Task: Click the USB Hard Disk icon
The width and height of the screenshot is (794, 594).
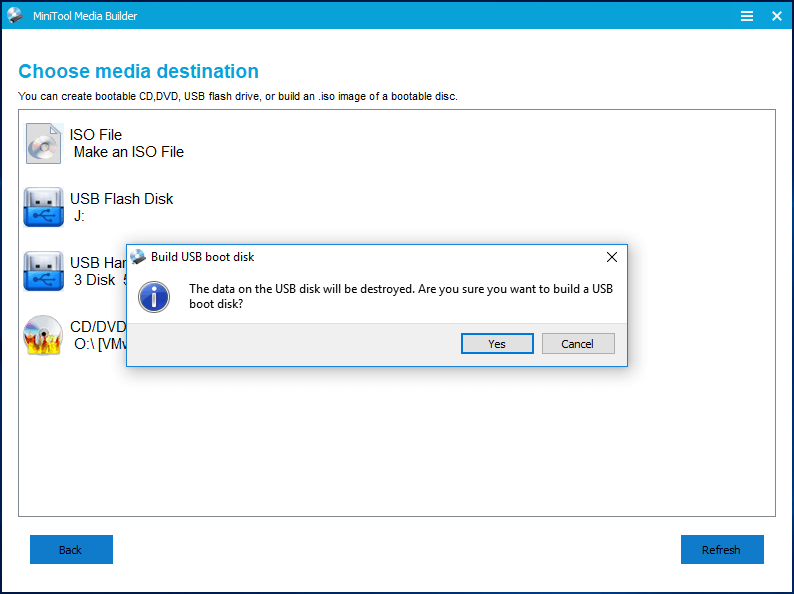Action: (44, 271)
